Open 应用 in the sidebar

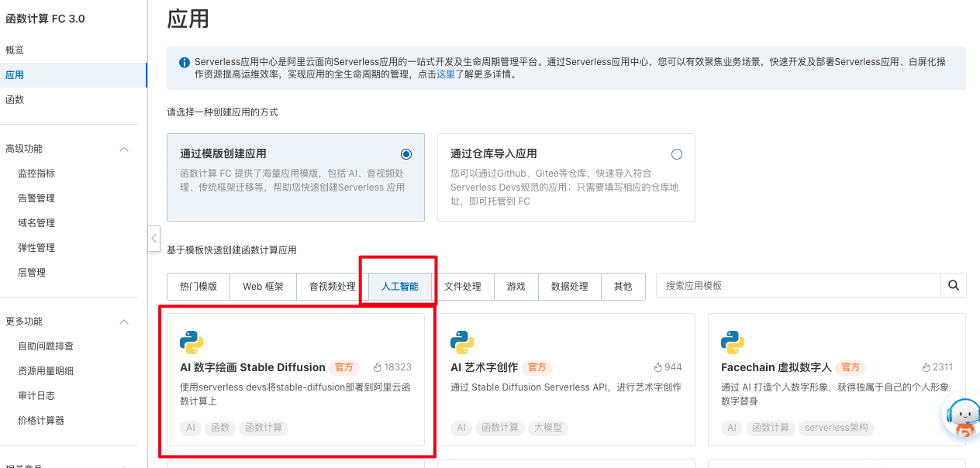74,75
